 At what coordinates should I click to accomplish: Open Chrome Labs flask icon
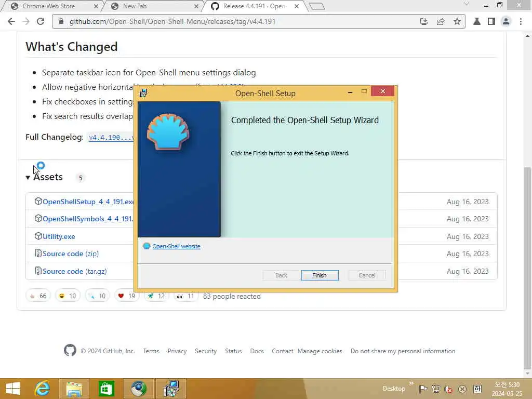pyautogui.click(x=477, y=21)
